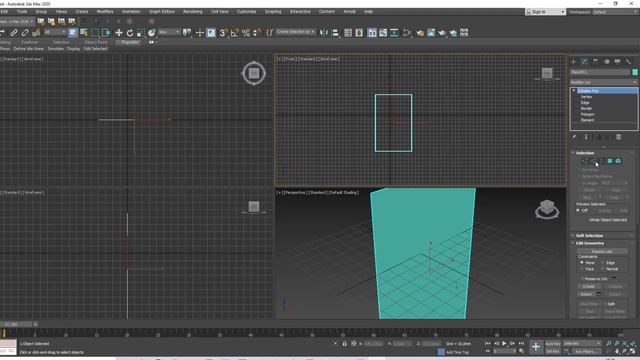Expand the Soft Selection rollout
Viewport: 640px width, 360px height.
coord(589,236)
